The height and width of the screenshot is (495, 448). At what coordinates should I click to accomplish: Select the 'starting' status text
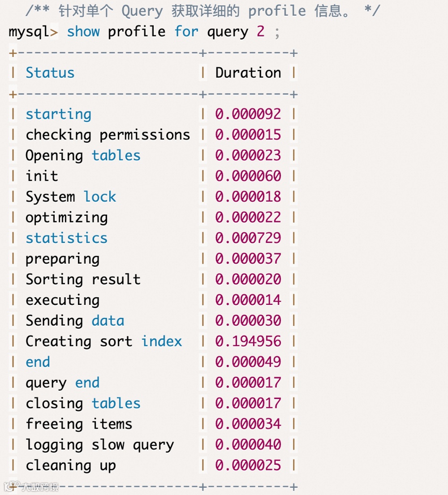coord(58,114)
